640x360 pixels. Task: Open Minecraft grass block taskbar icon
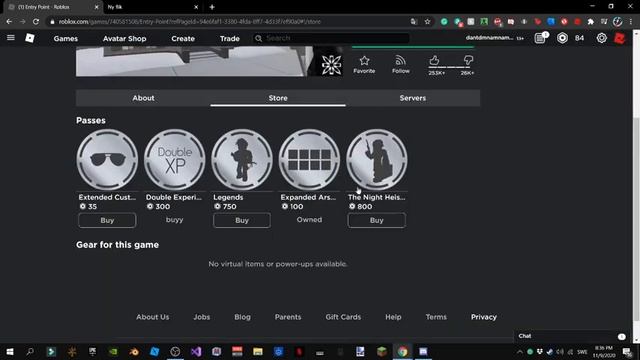tap(382, 351)
